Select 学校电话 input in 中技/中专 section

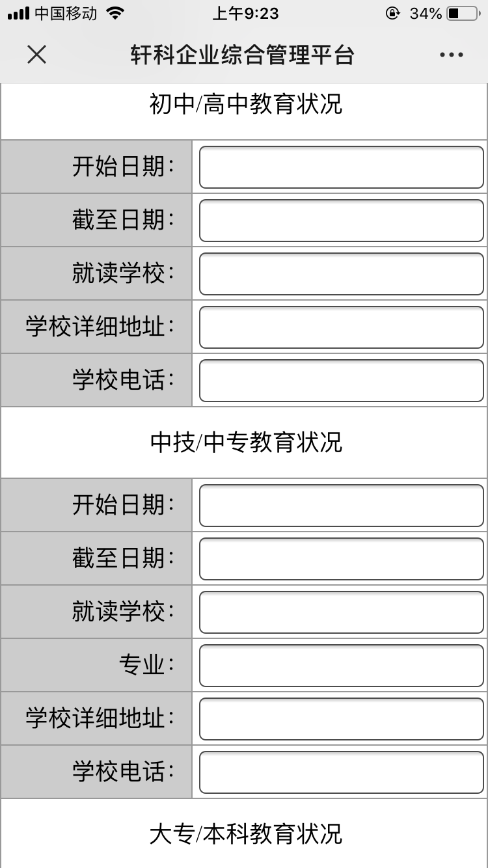point(342,772)
